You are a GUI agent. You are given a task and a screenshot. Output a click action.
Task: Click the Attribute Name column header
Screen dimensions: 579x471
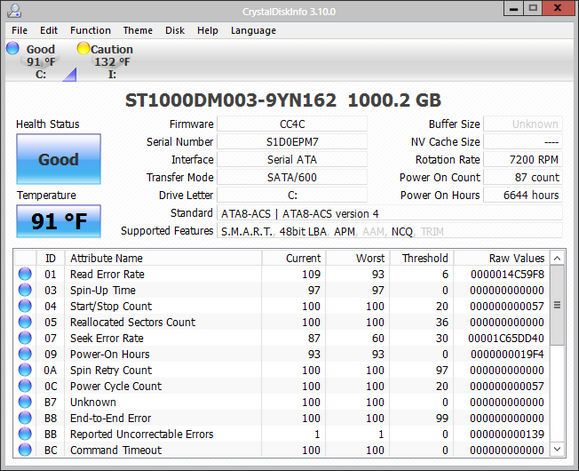[x=163, y=258]
